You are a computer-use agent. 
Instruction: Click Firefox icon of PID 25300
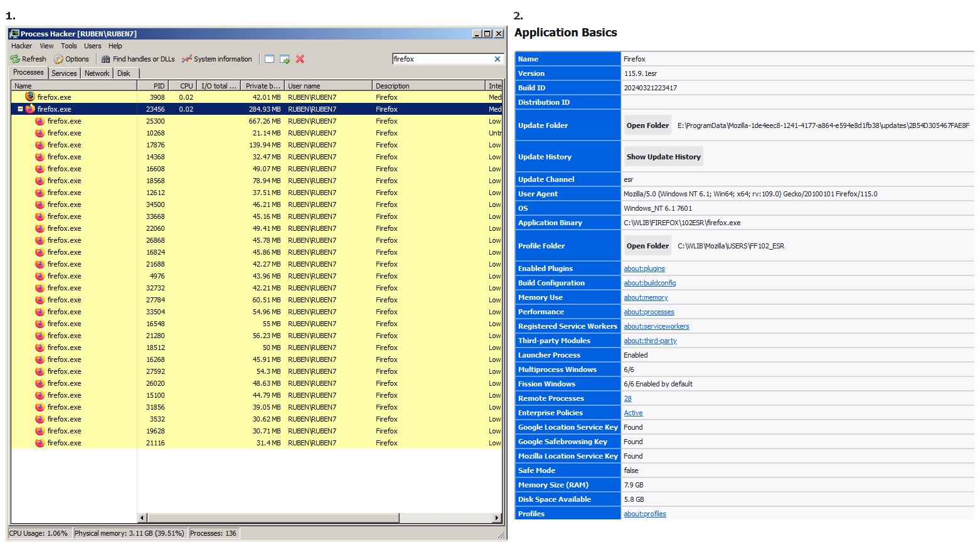40,121
